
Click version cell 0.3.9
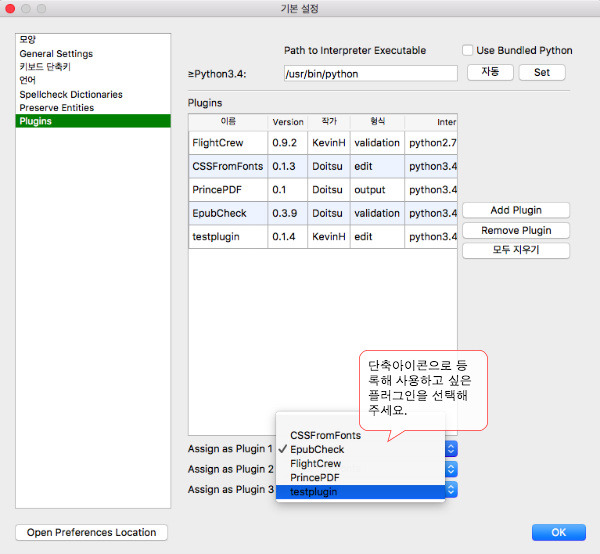click(288, 213)
